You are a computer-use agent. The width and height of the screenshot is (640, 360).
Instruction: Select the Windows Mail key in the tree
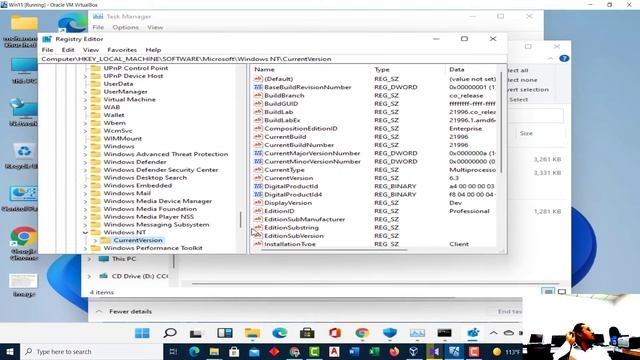click(127, 193)
